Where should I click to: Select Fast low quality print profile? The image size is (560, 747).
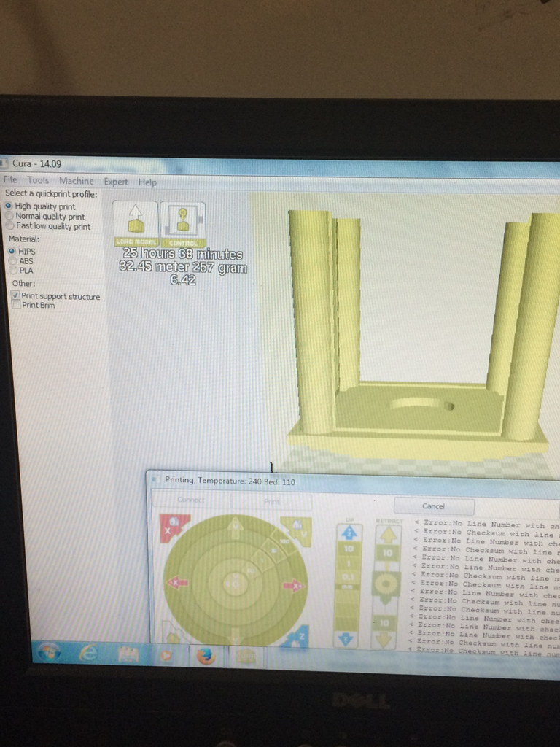[x=49, y=226]
